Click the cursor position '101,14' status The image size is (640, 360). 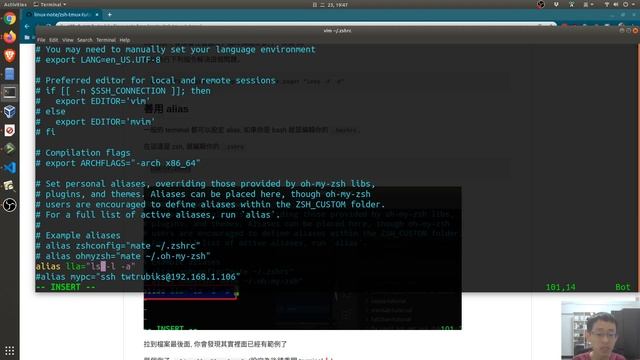point(560,287)
